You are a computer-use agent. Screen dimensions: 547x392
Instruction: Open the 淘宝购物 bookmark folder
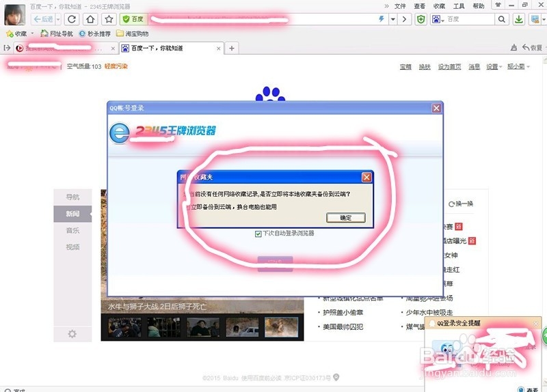(132, 33)
